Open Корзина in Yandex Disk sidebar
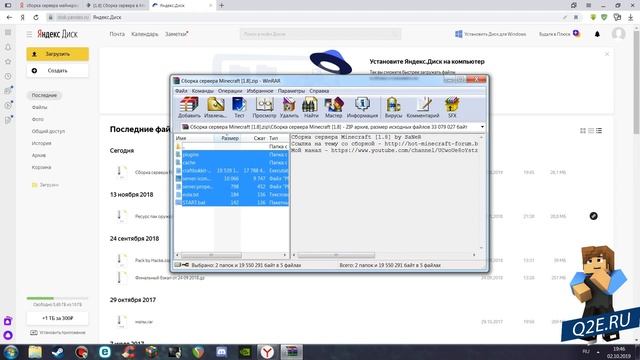The height and width of the screenshot is (360, 640). point(41,167)
